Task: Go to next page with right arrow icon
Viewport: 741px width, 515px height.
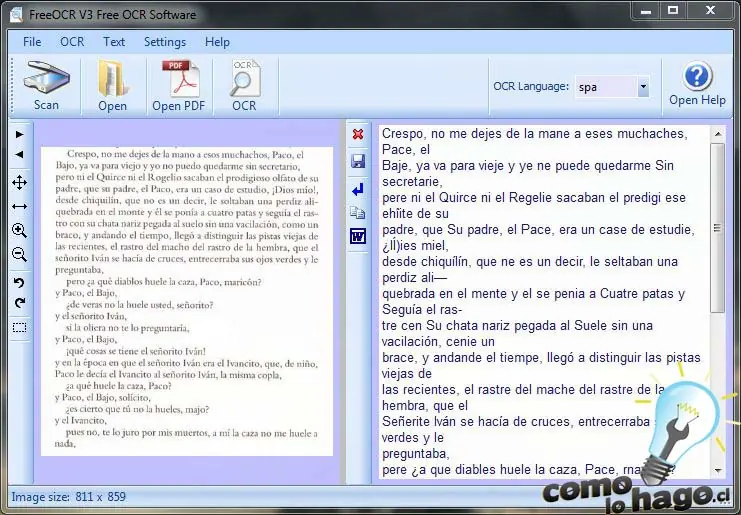Action: pyautogui.click(x=19, y=135)
